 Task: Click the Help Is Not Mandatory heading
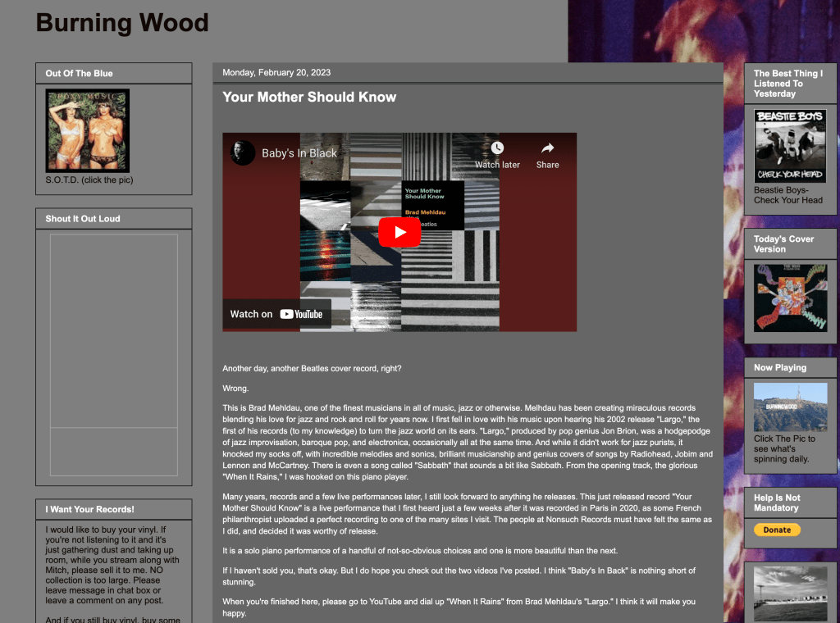point(777,502)
